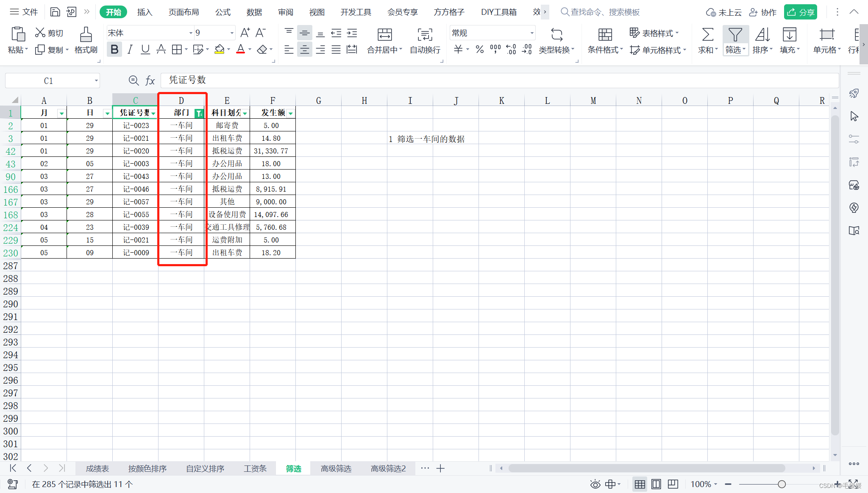Toggle middle vertical alignment
Viewport: 868px width, 493px height.
[304, 33]
